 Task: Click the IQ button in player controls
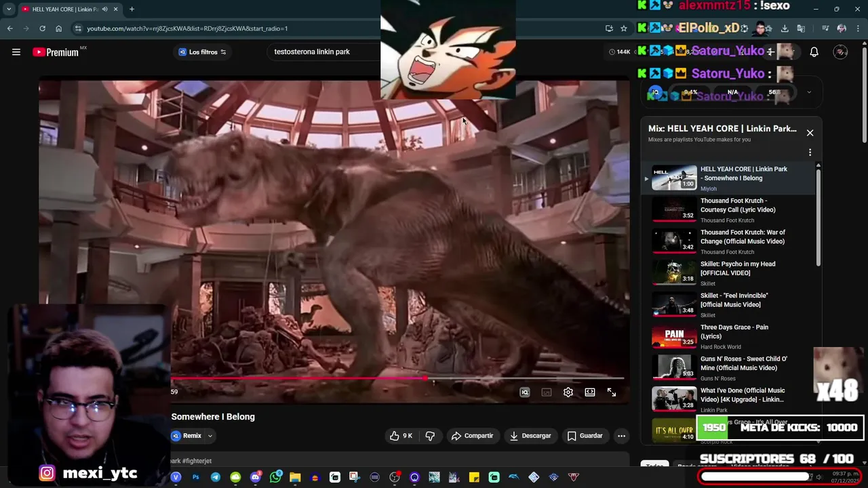pos(525,392)
